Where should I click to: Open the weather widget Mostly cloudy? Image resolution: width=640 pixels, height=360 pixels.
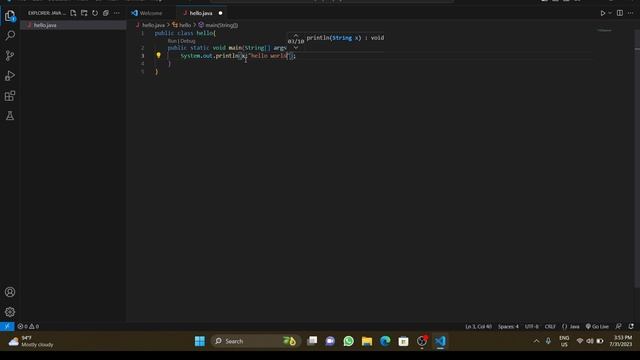pyautogui.click(x=31, y=341)
